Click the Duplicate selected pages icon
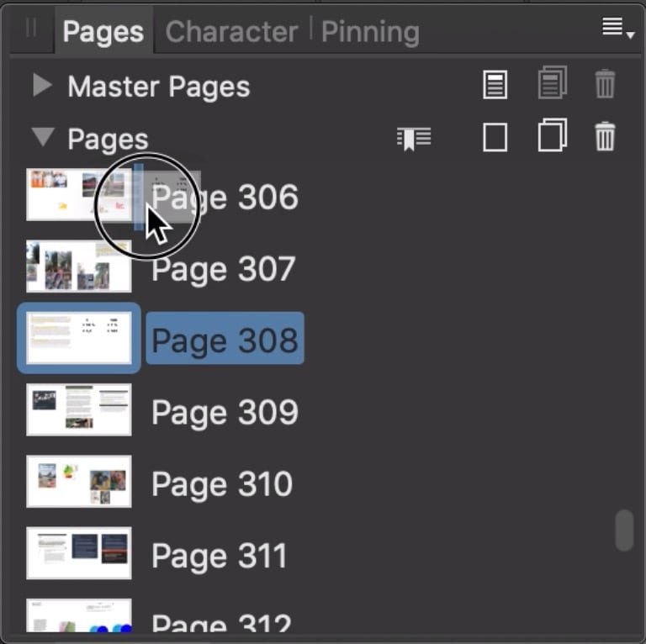 (553, 135)
